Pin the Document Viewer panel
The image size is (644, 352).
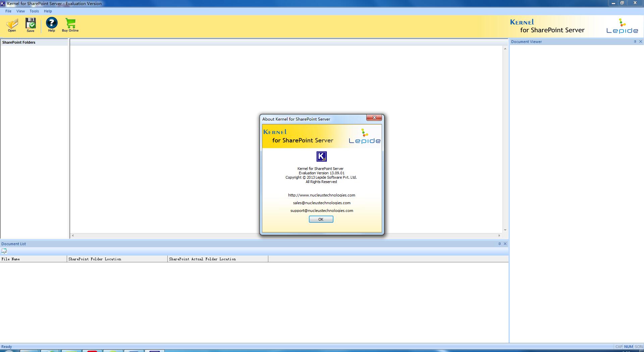pos(635,42)
